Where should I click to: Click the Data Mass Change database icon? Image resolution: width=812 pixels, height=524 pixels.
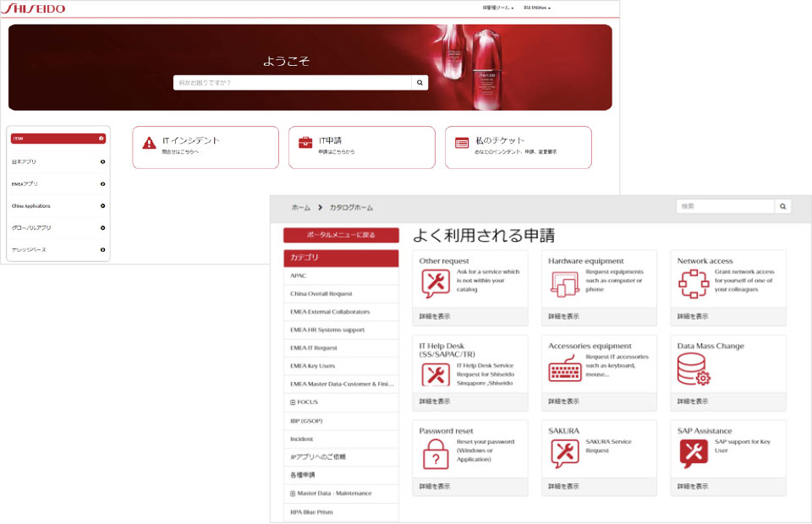pyautogui.click(x=694, y=368)
